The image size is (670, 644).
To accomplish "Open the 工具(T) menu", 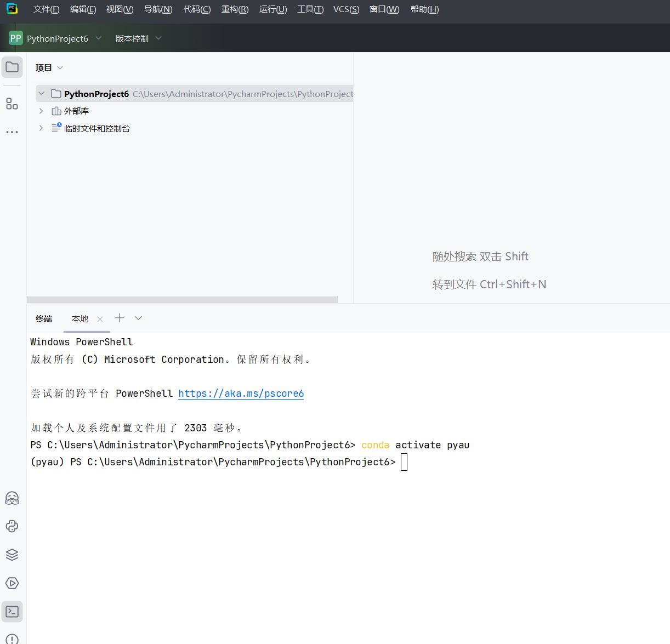I will click(x=310, y=9).
